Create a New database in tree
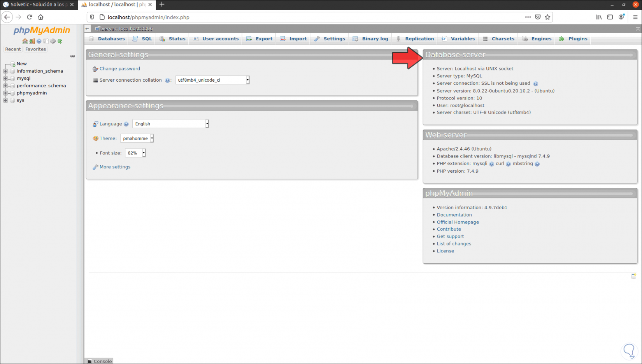This screenshot has width=642, height=364. coord(21,64)
